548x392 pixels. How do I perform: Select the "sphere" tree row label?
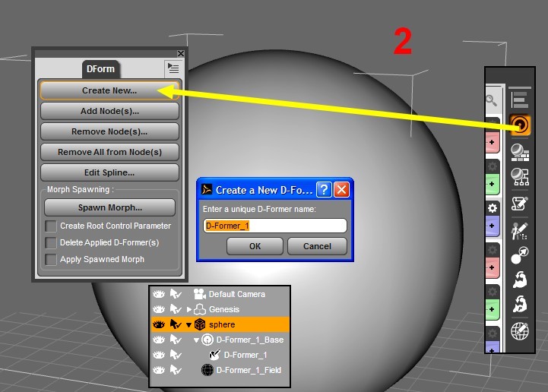[x=222, y=324]
